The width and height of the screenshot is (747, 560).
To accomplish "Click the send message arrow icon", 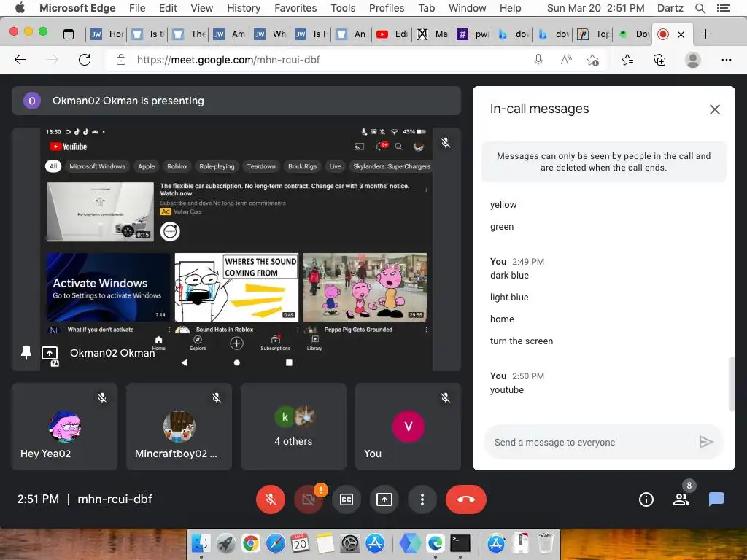I will coord(706,443).
